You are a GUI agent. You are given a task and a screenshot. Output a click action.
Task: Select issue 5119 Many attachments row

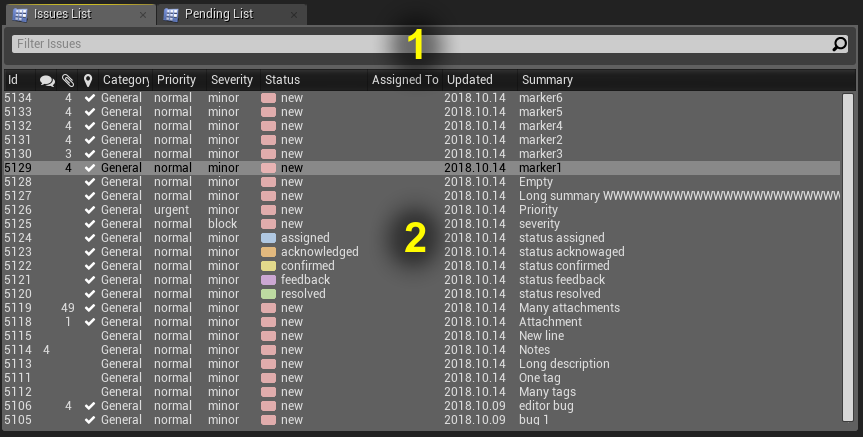[x=422, y=308]
